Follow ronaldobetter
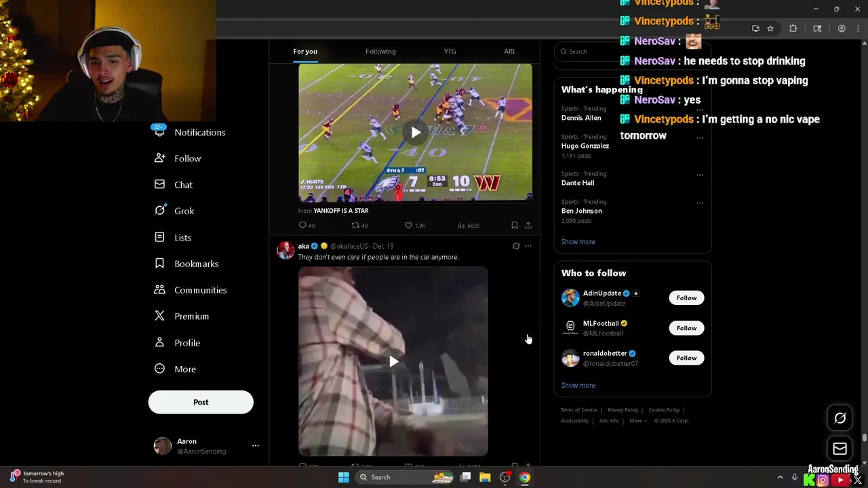 tap(686, 358)
